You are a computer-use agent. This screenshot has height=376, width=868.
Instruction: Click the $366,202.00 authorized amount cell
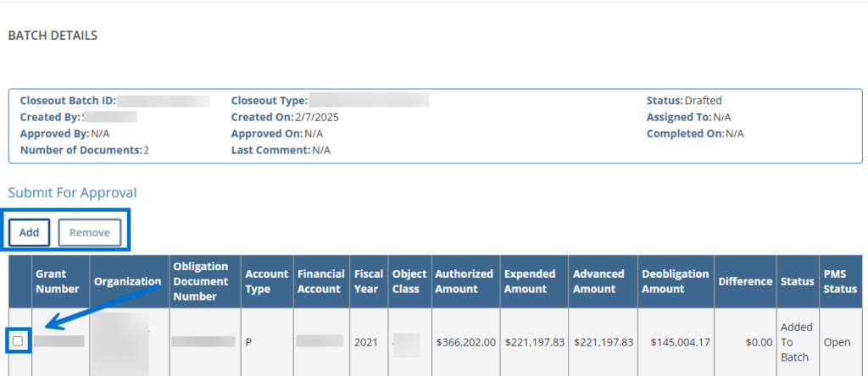pyautogui.click(x=464, y=342)
